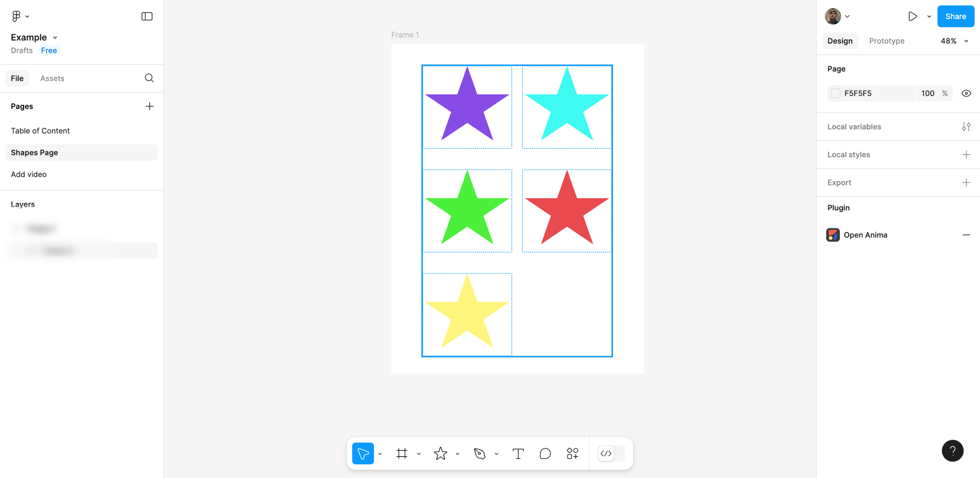Viewport: 980px width, 478px height.
Task: Open the Figma main menu logo
Action: pyautogui.click(x=16, y=16)
